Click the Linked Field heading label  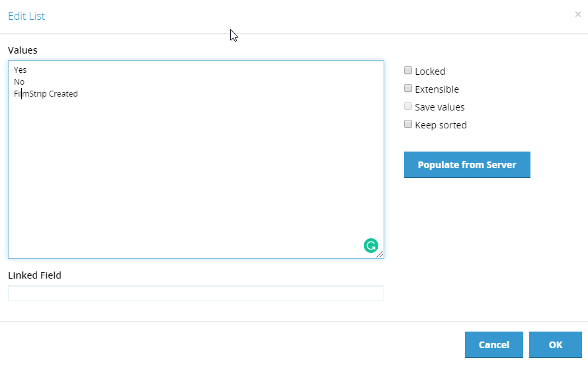point(35,275)
